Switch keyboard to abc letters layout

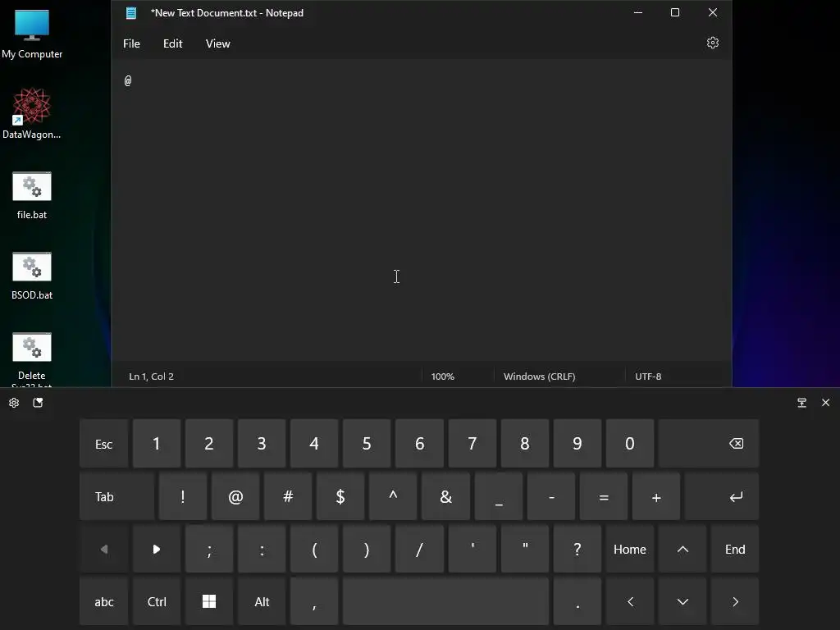pos(104,601)
